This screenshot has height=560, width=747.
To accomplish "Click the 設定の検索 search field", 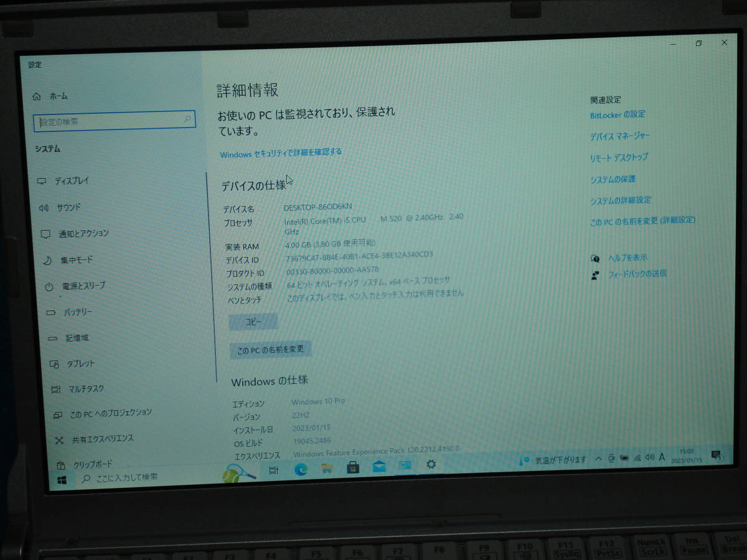I will (x=115, y=121).
